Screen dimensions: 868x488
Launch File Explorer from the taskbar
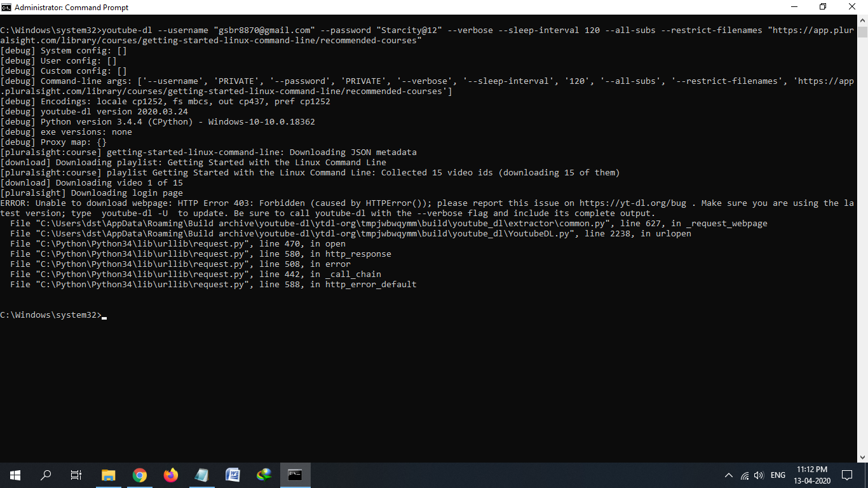click(x=109, y=475)
